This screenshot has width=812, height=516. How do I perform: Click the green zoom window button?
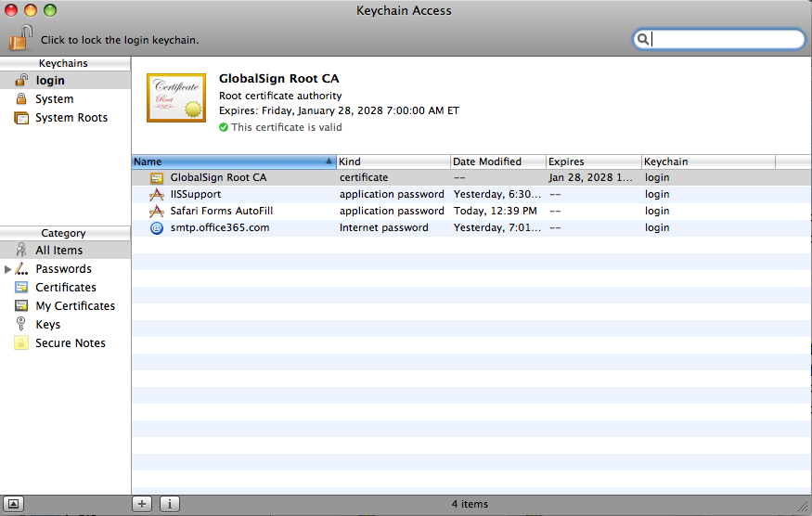(x=50, y=10)
